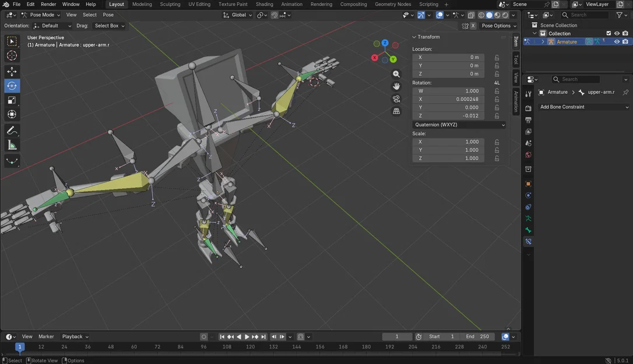Click the outliner filter funnel icon
633x364 pixels.
click(620, 15)
